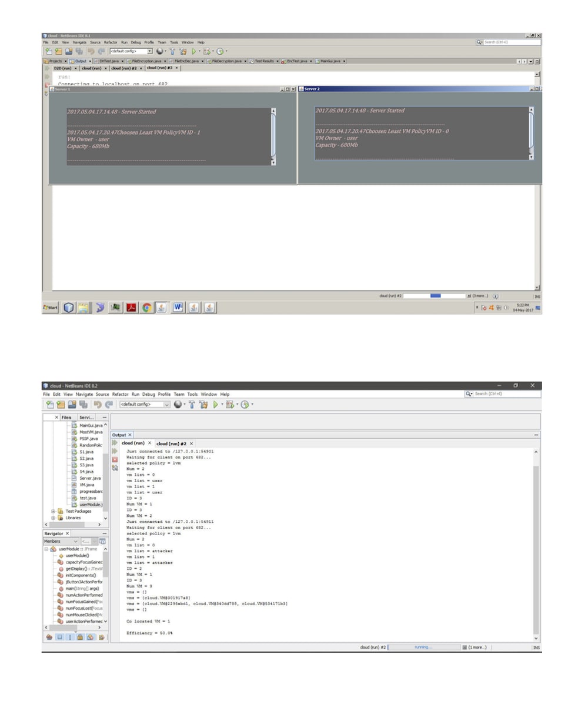The height and width of the screenshot is (701, 588).
Task: Click Open Project icon in lower NetBeans toolbar
Action: click(72, 405)
